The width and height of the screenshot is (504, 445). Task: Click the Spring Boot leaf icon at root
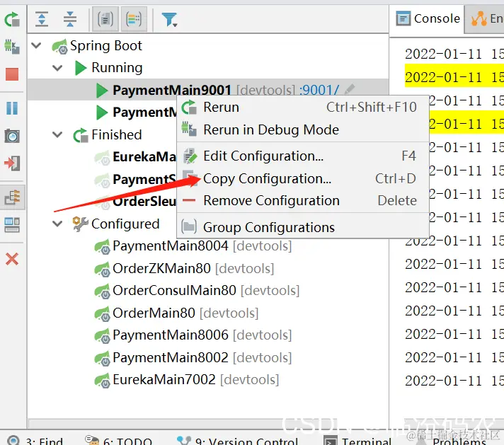click(x=59, y=46)
